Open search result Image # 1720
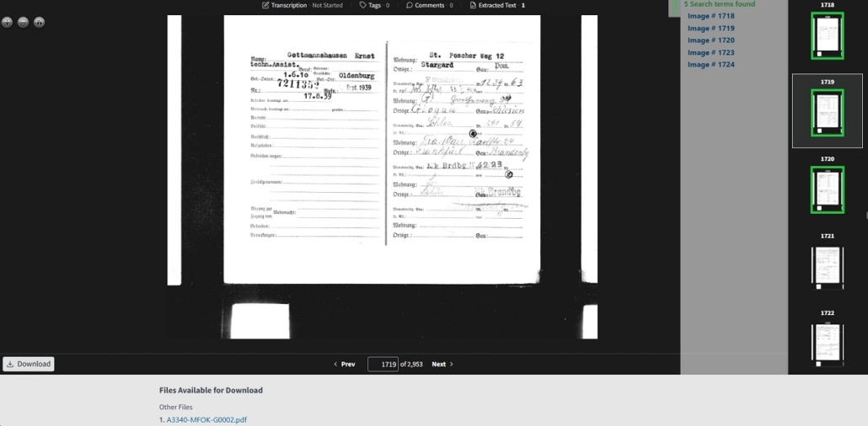868x426 pixels. (710, 40)
